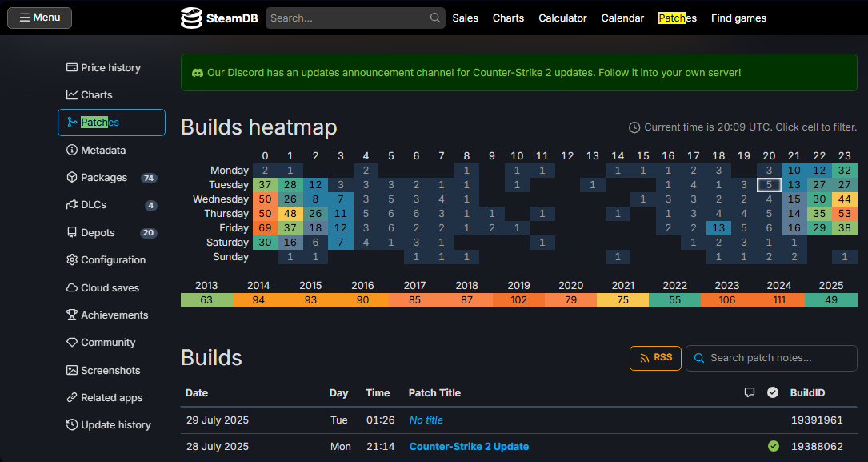
Task: Click the clock icon beside current time
Action: tap(634, 127)
